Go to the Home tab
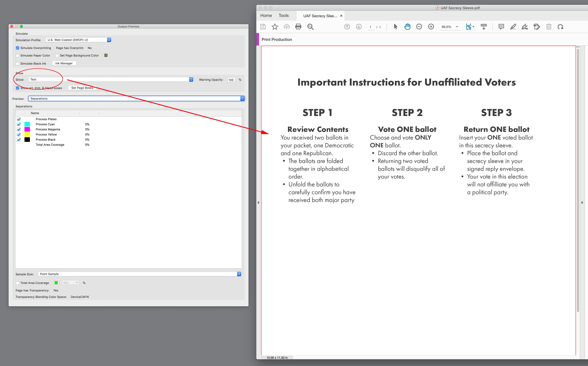Screen dimensions: 588x366 coord(266,15)
